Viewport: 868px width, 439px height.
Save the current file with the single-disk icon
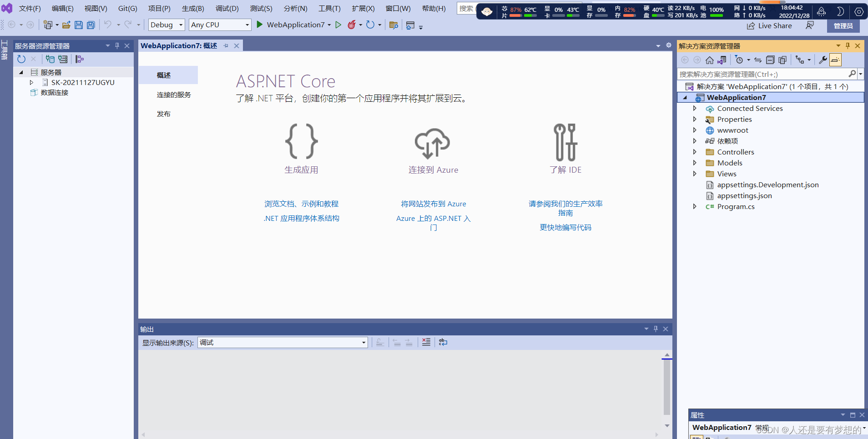[79, 25]
